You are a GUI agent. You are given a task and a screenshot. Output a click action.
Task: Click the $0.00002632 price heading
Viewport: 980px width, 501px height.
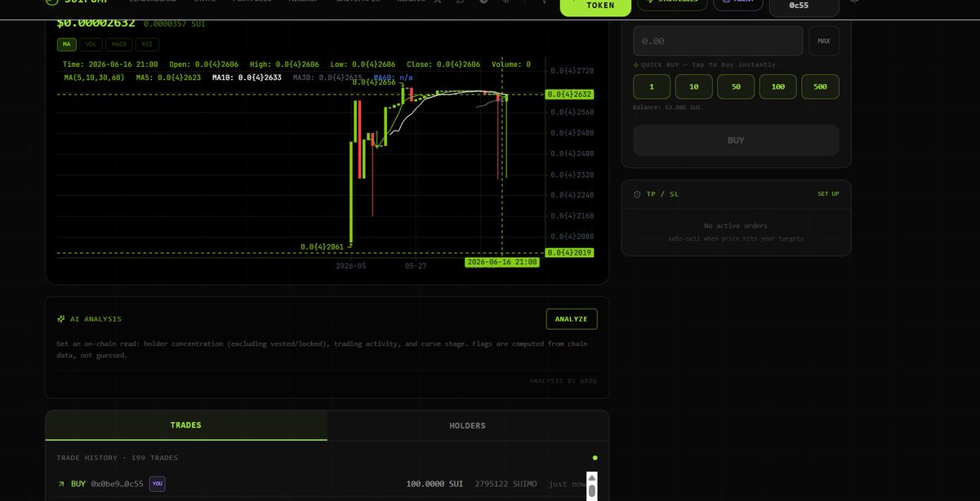point(96,23)
